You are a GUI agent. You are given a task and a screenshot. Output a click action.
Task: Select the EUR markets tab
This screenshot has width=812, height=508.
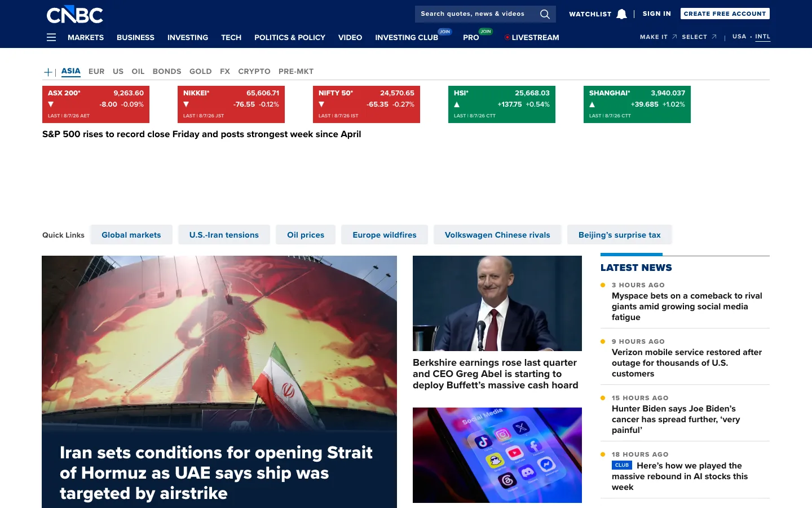(96, 72)
